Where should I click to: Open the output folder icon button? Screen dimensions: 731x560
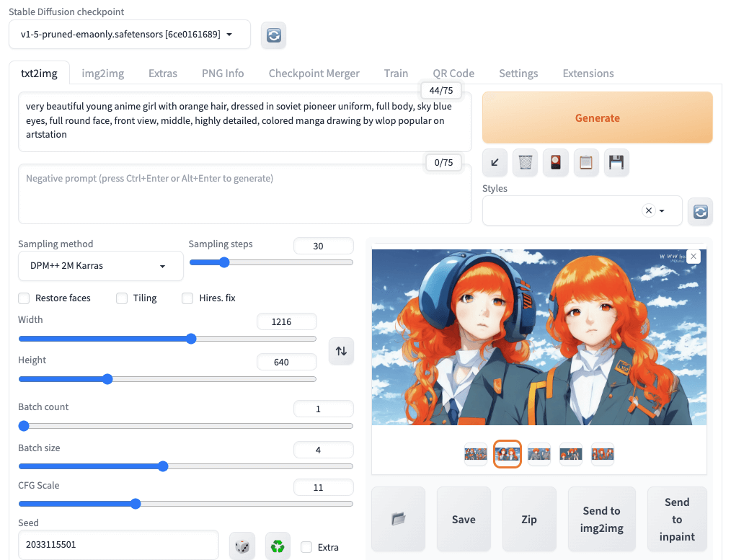[x=398, y=519]
